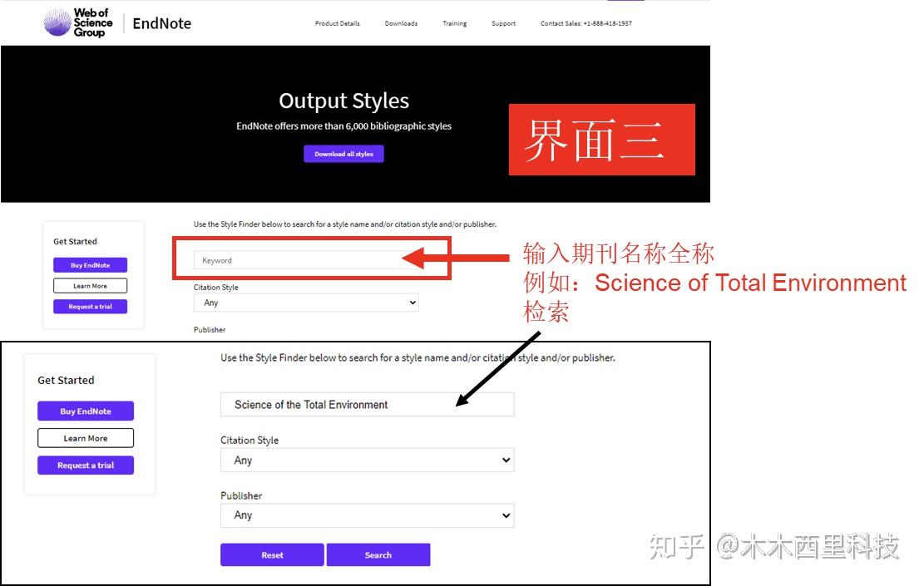The image size is (924, 586).
Task: Open the Citation Style dropdown
Action: [306, 303]
